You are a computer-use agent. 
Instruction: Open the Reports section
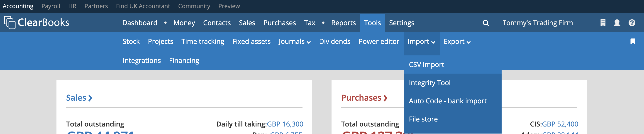click(343, 23)
